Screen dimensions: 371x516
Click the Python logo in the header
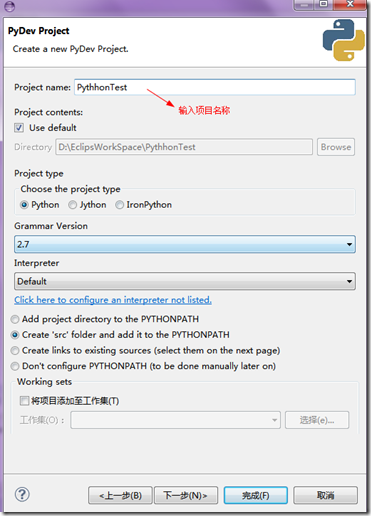pos(343,40)
